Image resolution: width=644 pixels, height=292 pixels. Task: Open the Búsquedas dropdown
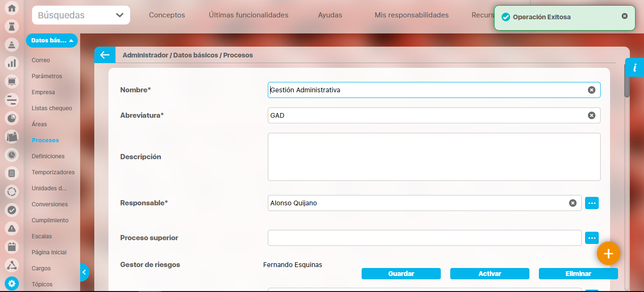point(81,15)
